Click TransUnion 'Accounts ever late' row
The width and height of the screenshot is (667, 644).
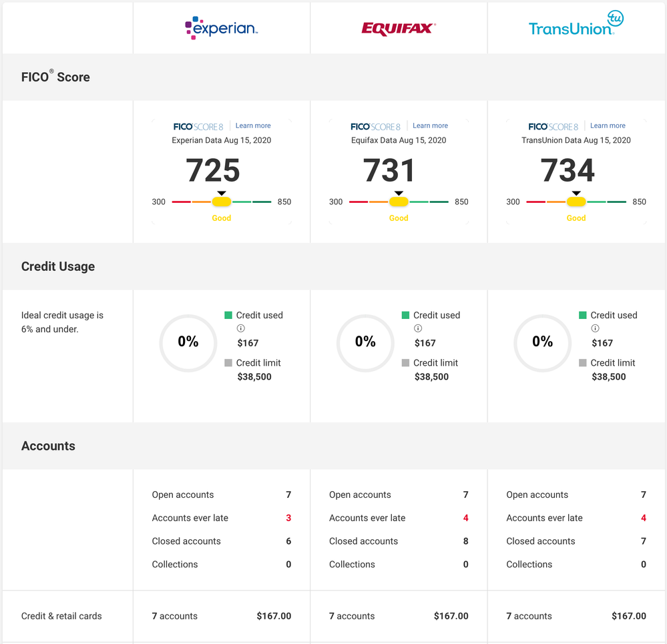[576, 518]
